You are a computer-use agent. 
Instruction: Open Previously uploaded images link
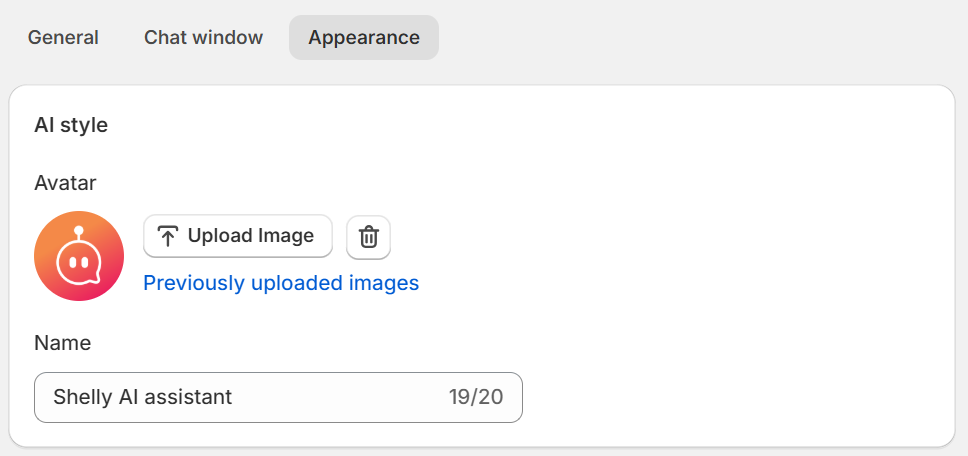[x=281, y=283]
